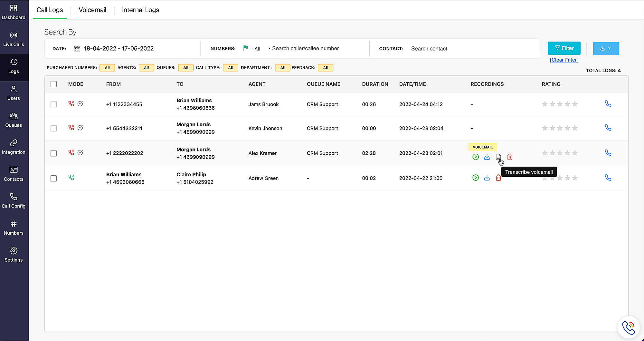Expand the export download dropdown button
Screen dimensions: 644x341
pyautogui.click(x=606, y=48)
